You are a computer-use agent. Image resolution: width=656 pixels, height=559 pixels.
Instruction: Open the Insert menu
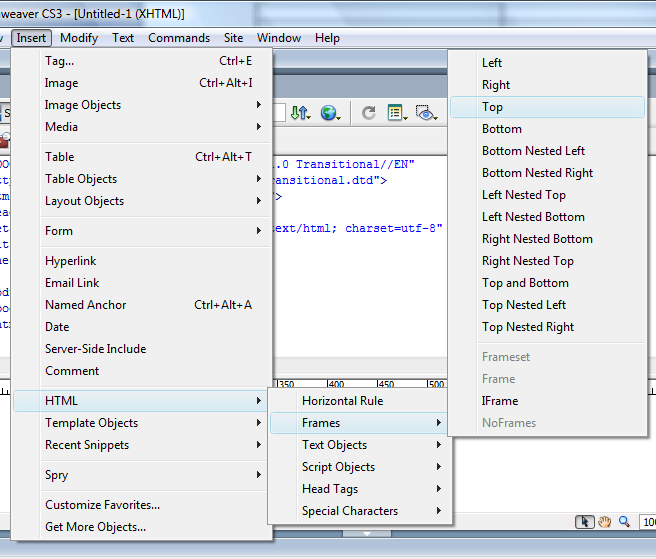point(31,38)
